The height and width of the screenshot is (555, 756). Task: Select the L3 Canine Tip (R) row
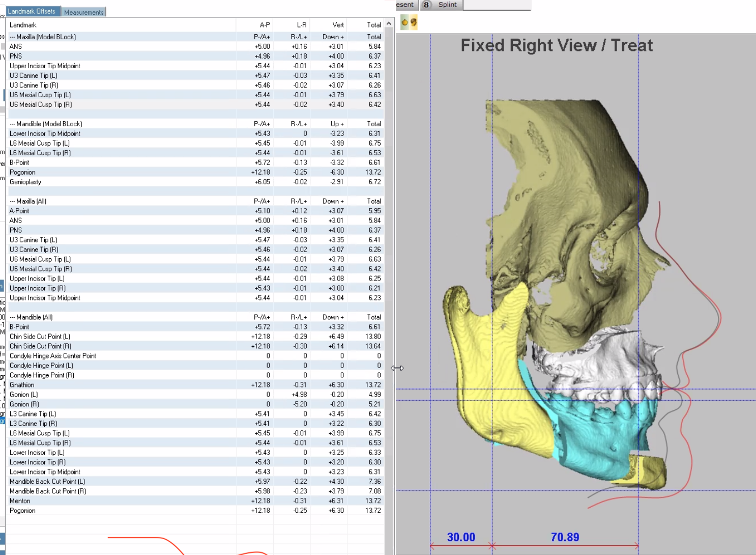tap(195, 424)
